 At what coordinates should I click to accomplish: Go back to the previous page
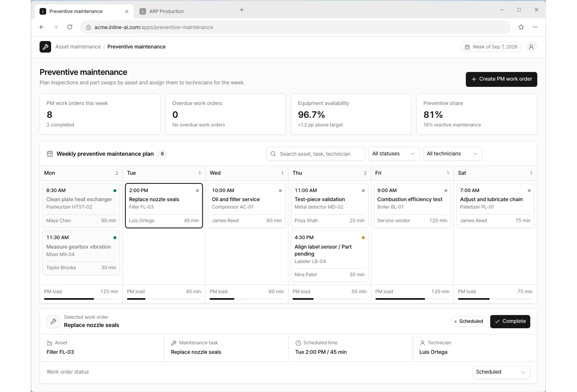click(x=42, y=27)
